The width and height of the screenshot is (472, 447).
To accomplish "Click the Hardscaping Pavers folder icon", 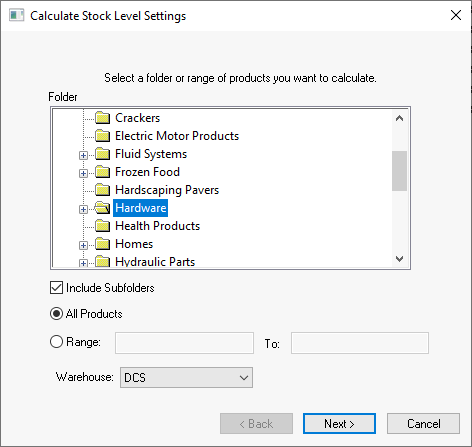I will (x=102, y=190).
